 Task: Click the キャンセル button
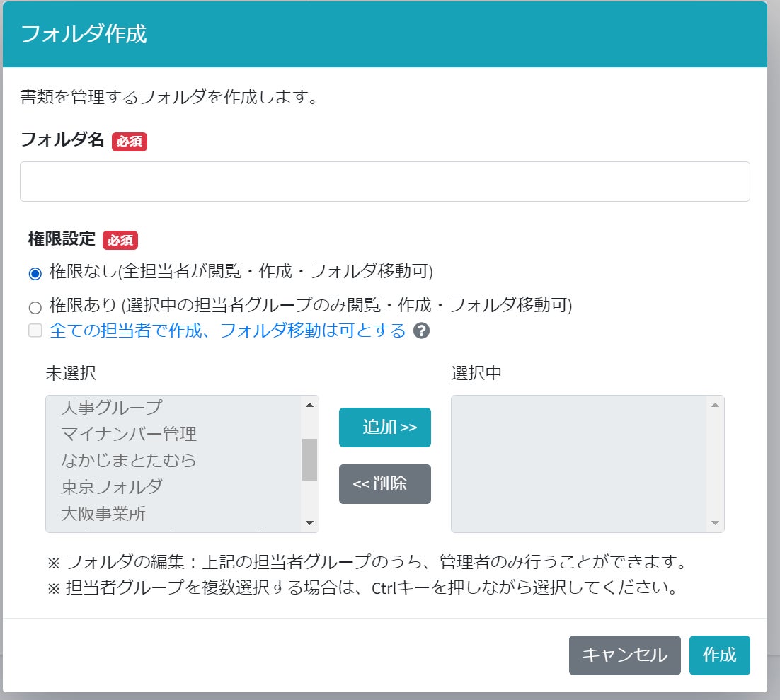[624, 655]
